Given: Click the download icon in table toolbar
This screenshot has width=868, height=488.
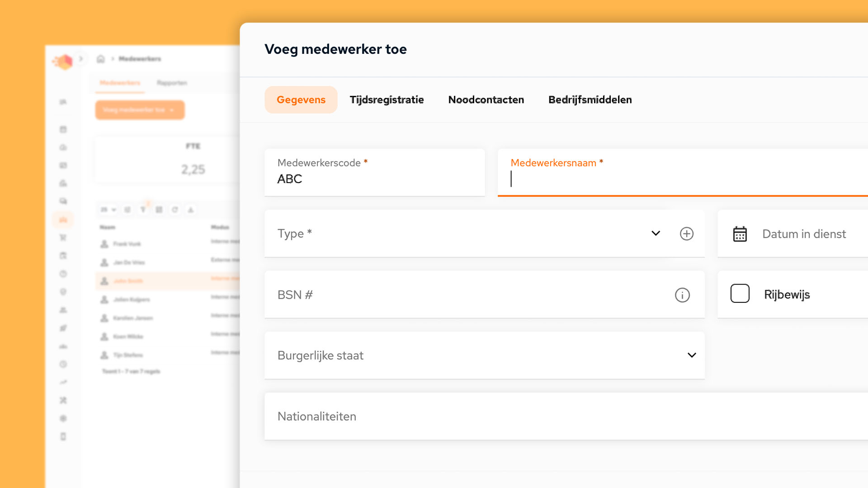Looking at the screenshot, I should [191, 210].
